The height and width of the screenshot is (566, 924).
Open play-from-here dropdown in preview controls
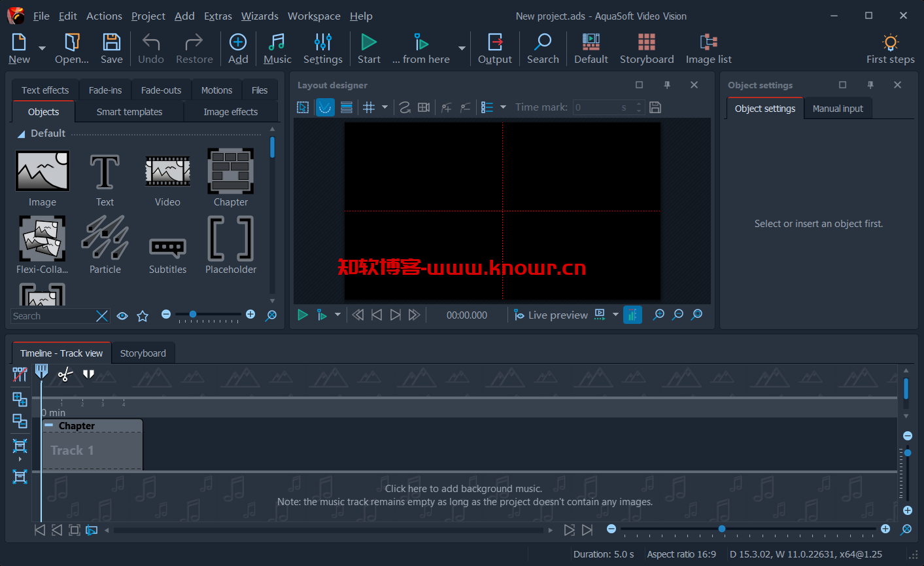click(x=337, y=315)
